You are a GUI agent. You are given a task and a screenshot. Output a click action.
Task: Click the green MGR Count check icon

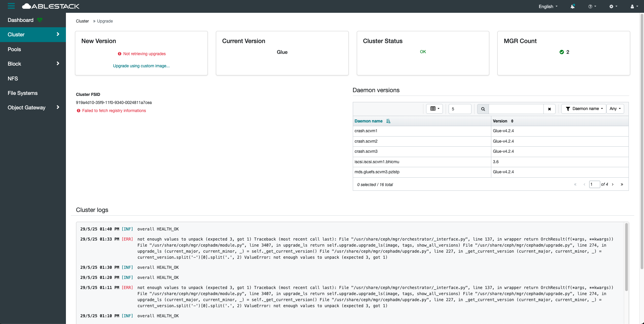pos(562,52)
